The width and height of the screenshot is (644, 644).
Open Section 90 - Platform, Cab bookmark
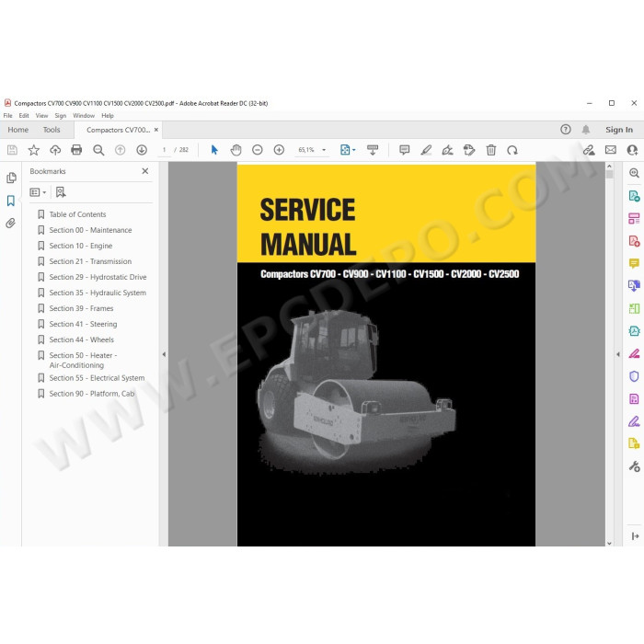92,394
